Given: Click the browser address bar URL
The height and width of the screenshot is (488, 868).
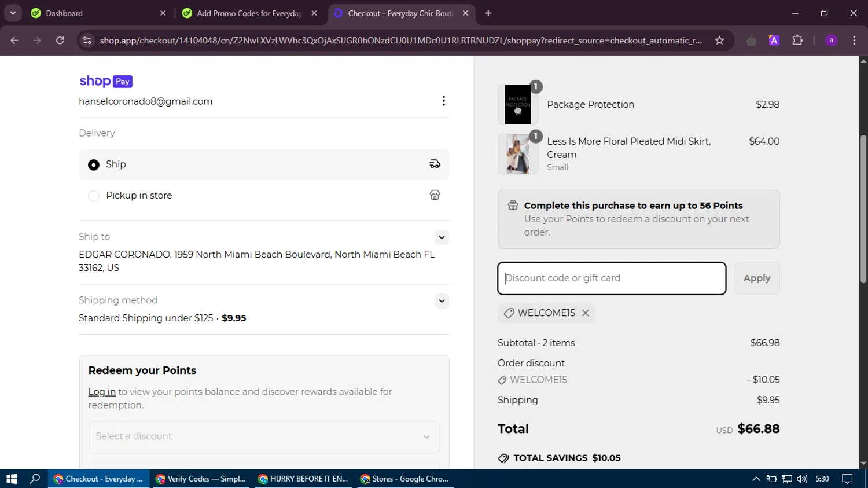Looking at the screenshot, I should pos(400,41).
